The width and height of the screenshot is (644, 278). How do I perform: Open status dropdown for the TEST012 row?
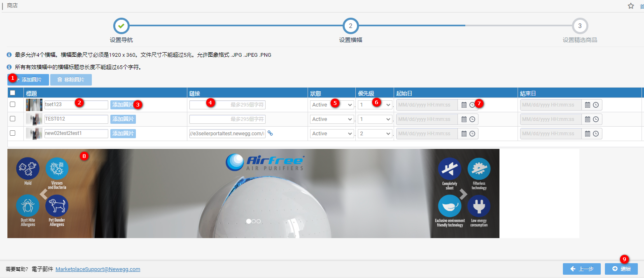tap(332, 119)
